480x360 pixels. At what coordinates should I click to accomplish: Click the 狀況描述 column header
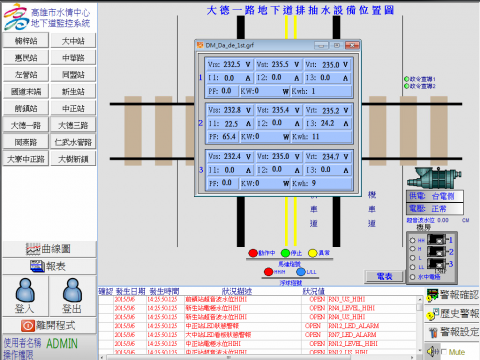pyautogui.click(x=237, y=291)
